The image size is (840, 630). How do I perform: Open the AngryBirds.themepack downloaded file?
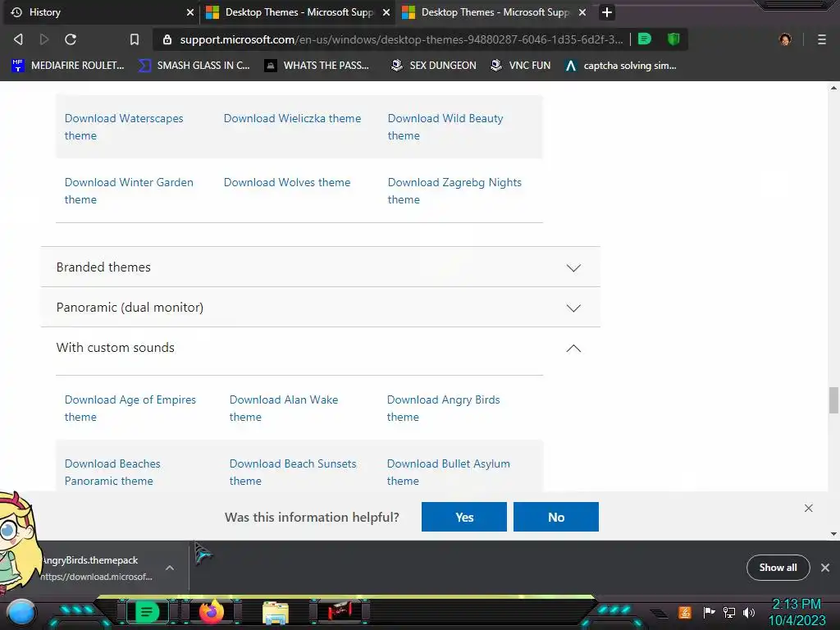pos(97,568)
